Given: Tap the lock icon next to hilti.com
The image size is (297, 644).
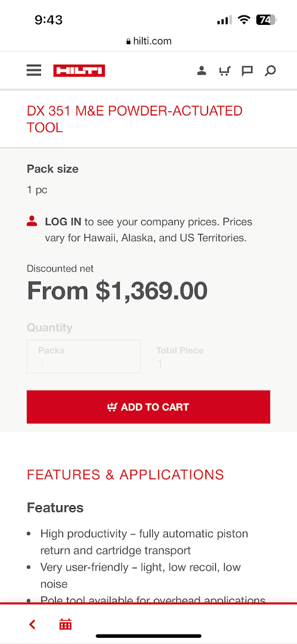Looking at the screenshot, I should [x=129, y=41].
